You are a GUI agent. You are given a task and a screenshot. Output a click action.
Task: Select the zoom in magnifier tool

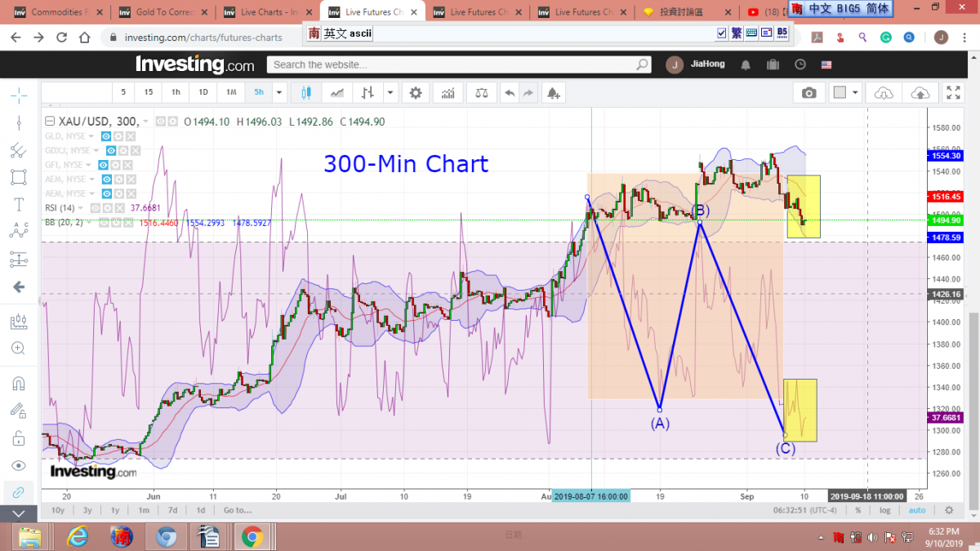click(x=19, y=349)
